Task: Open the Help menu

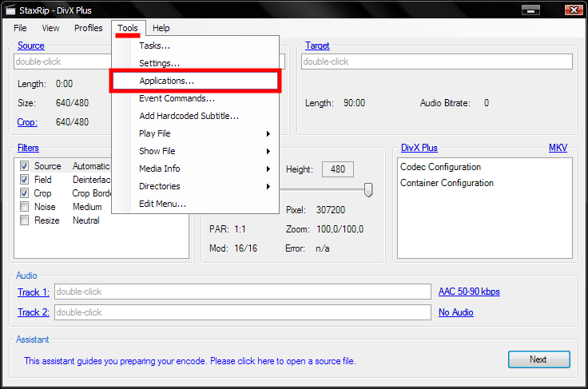Action: pos(161,28)
